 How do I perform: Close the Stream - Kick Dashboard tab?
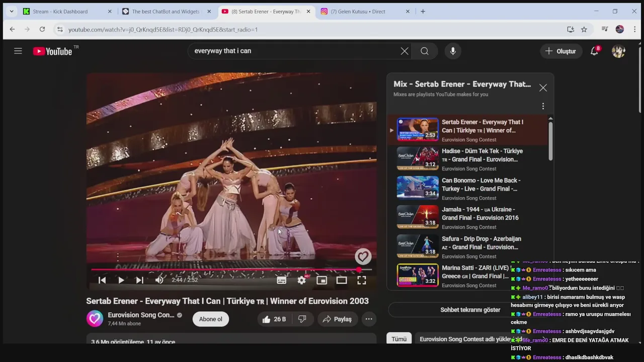[x=110, y=11]
